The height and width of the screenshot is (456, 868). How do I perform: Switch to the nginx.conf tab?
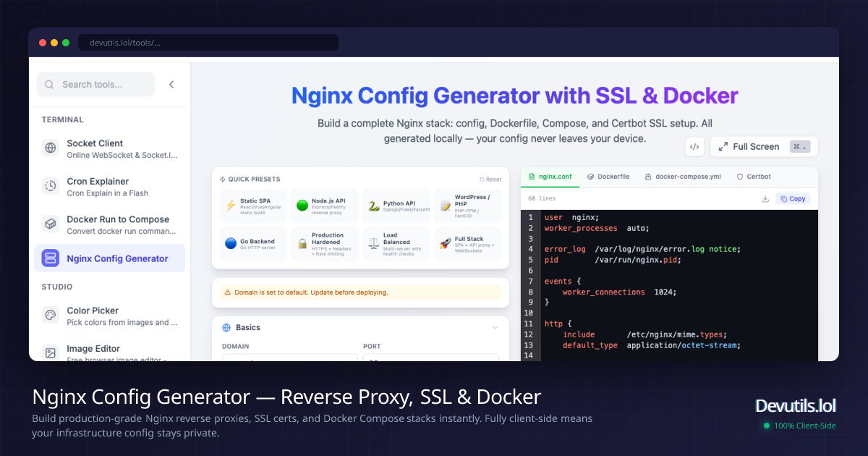550,177
